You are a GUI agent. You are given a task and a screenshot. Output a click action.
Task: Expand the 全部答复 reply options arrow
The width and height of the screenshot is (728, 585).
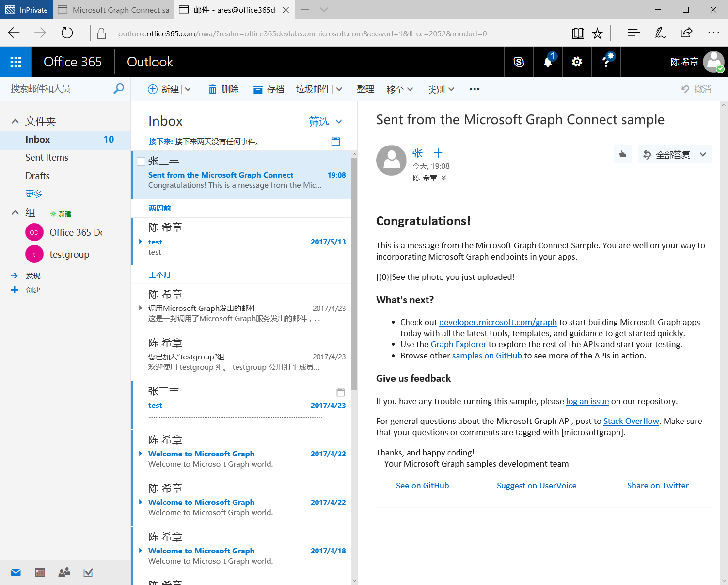coord(703,155)
